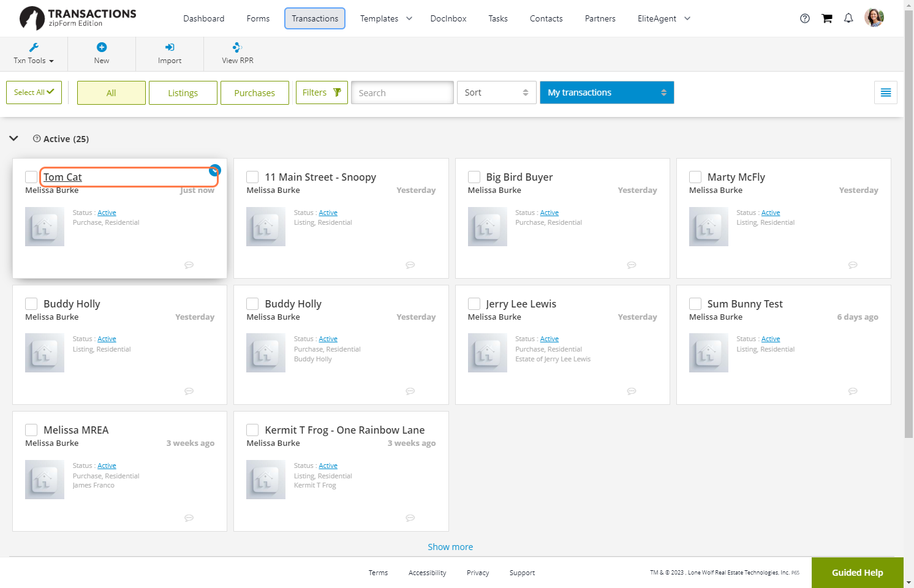Open the Tom Cat transaction title

click(x=62, y=177)
